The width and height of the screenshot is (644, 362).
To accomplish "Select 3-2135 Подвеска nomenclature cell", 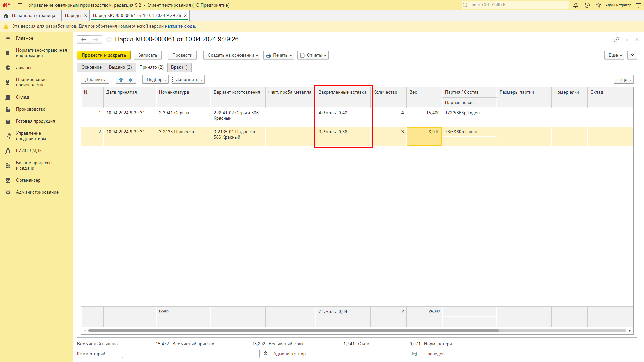I will tap(183, 136).
